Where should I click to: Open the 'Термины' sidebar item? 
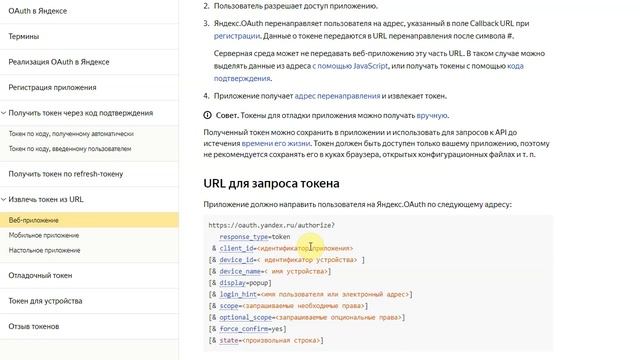pos(24,36)
